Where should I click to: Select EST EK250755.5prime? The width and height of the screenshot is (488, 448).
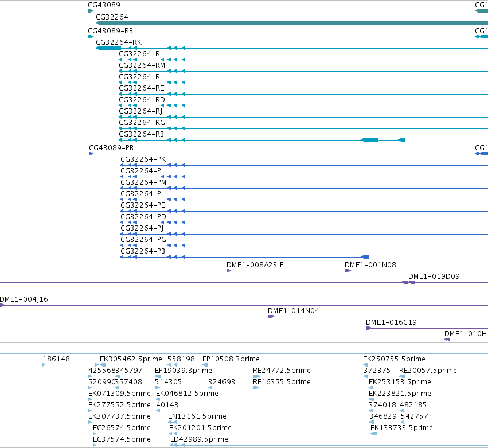pos(394,359)
